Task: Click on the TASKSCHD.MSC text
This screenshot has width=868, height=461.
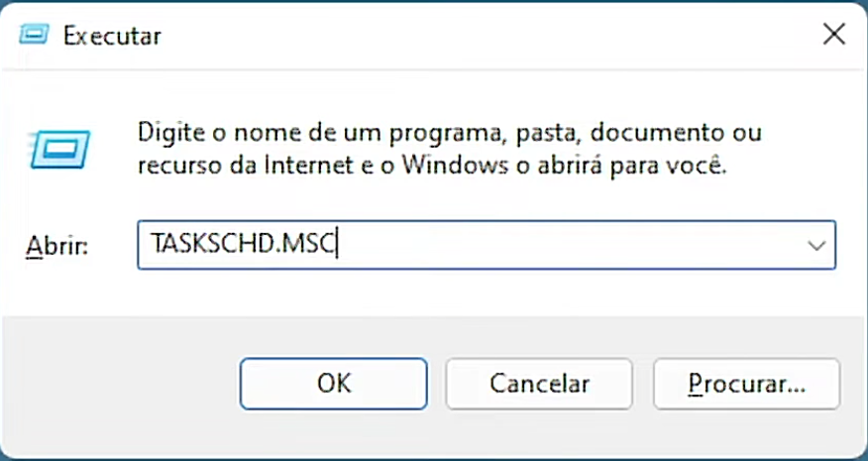Action: click(x=242, y=245)
